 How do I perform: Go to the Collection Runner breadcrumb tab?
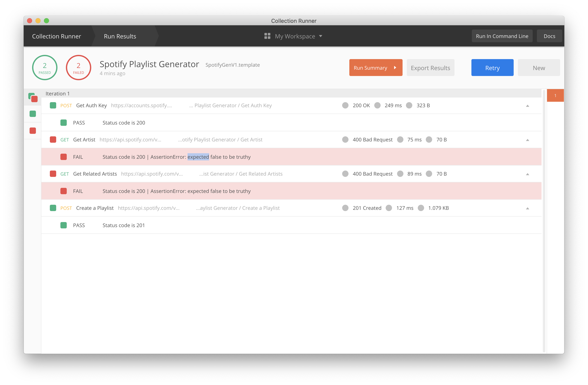(57, 36)
